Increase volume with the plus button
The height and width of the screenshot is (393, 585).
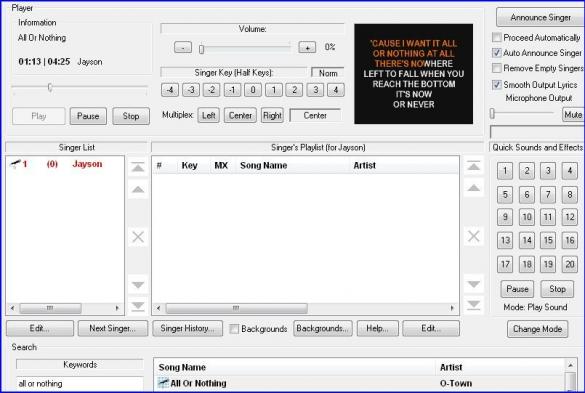tap(307, 47)
